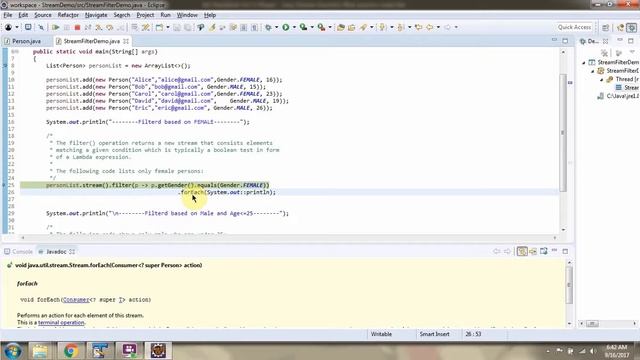Open the Source menu
640x360 pixels.
tap(42, 15)
